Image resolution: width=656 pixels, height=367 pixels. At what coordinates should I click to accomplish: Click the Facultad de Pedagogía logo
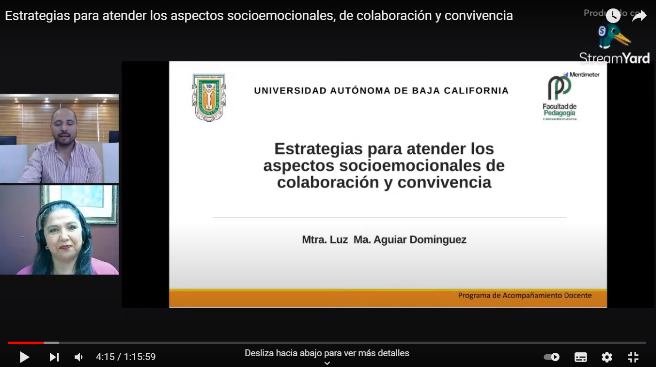coord(560,98)
